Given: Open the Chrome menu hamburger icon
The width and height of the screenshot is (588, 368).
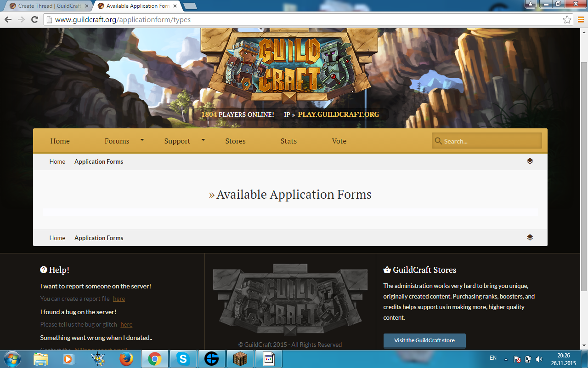Looking at the screenshot, I should click(581, 19).
